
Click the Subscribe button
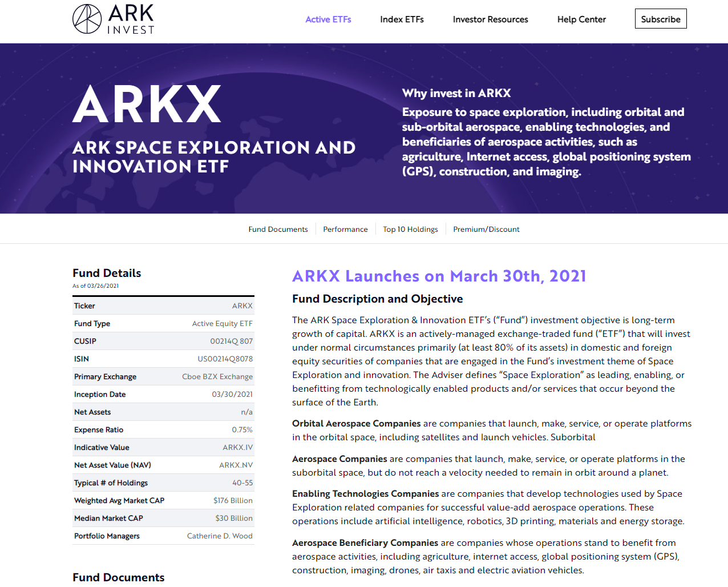coord(661,19)
